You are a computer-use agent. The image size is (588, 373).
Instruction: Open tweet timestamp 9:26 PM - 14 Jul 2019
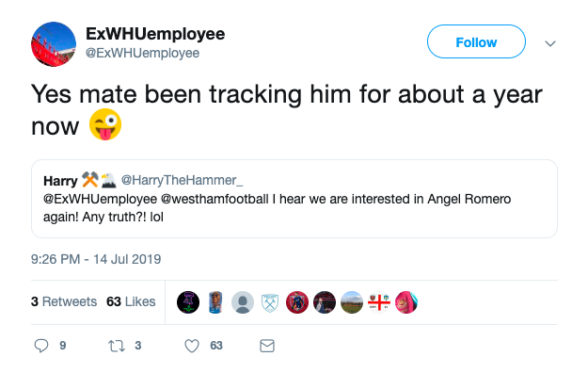click(x=96, y=259)
